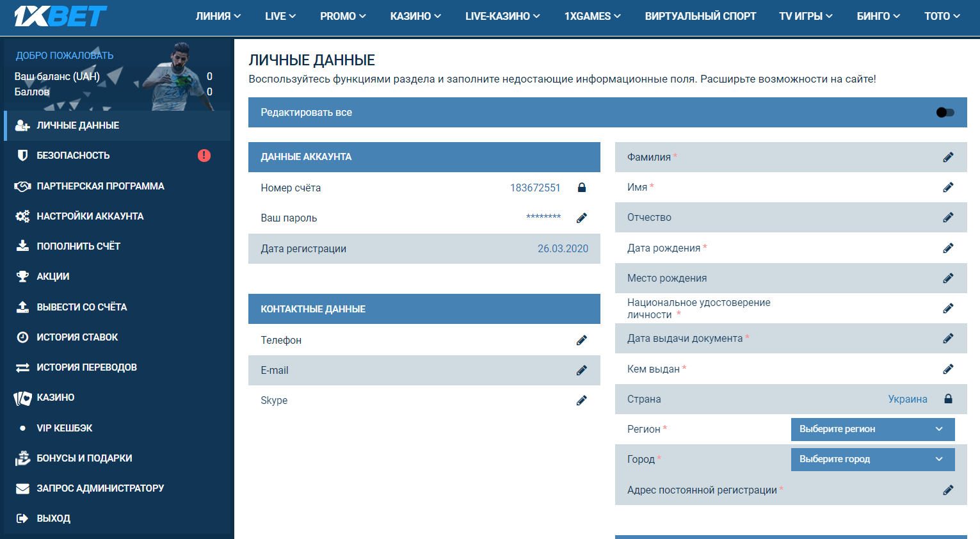Open the Выберите регион dropdown
This screenshot has height=539, width=980.
pyautogui.click(x=872, y=429)
